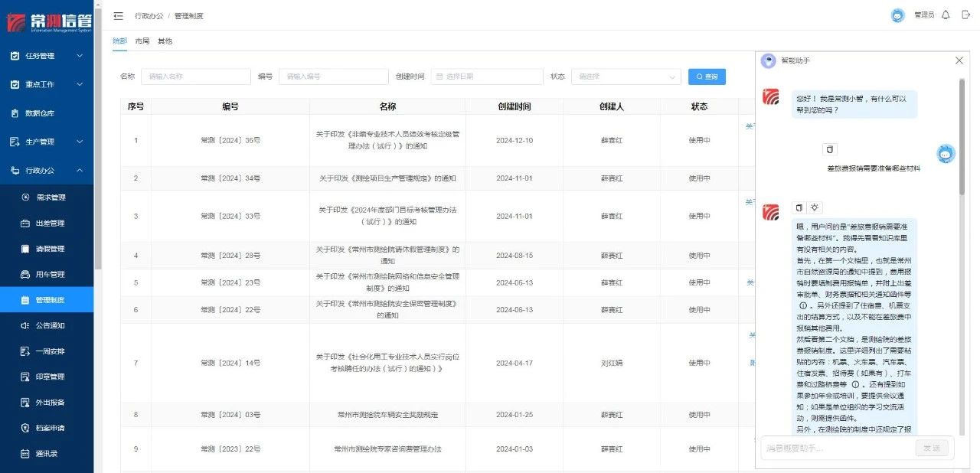Collapse the sidebar with the hamburger icon

[118, 15]
